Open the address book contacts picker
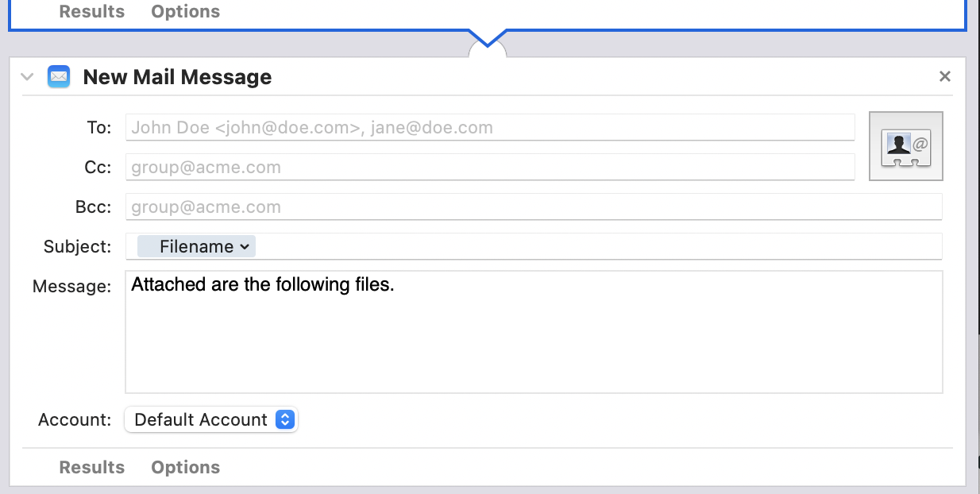 (906, 146)
